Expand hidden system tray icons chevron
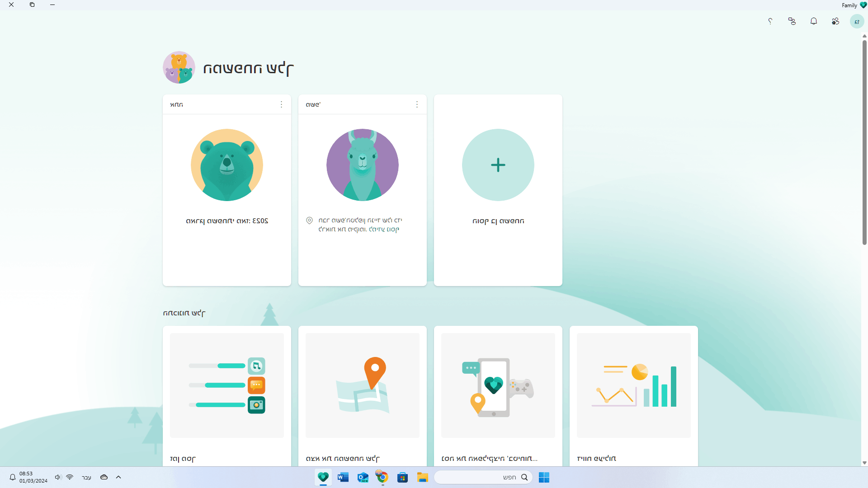Screen dimensions: 868x488 coord(118,477)
